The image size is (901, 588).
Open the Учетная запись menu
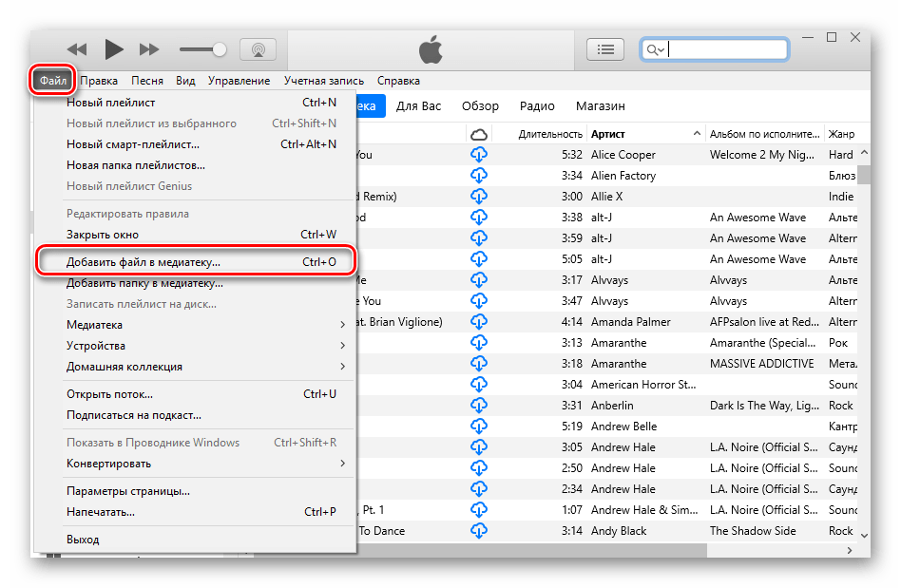click(324, 81)
